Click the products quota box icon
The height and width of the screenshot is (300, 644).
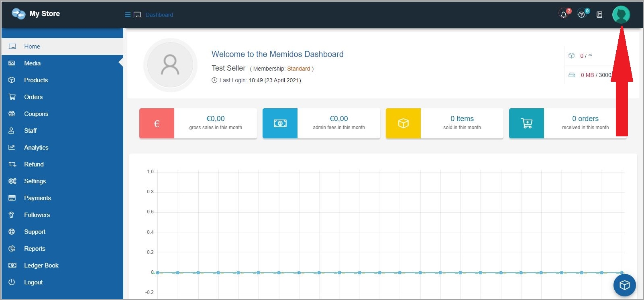click(x=571, y=56)
